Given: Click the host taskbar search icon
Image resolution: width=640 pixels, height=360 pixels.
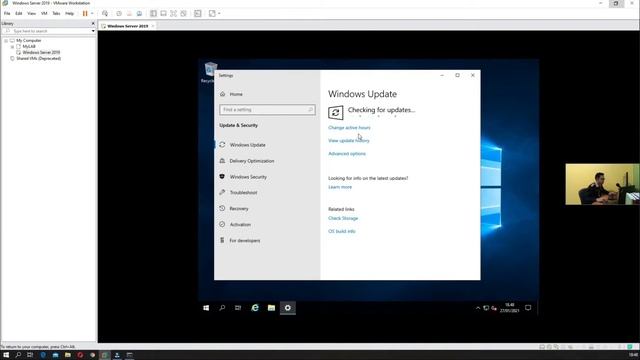Looking at the screenshot, I should point(18,355).
